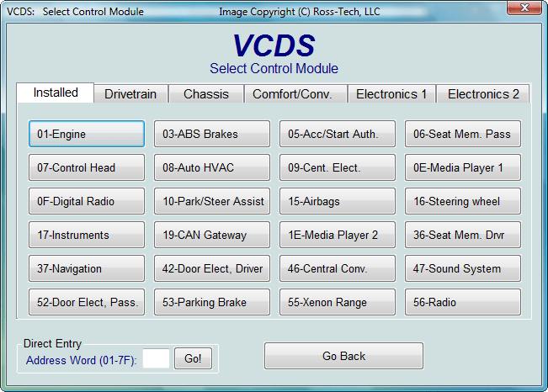Click the 47-Sound System button
548x392 pixels.
463,268
